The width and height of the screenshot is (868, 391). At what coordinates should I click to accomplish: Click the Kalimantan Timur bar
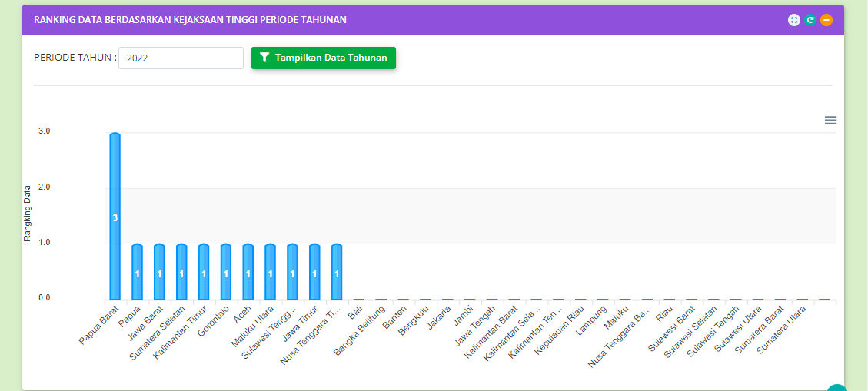pos(204,272)
